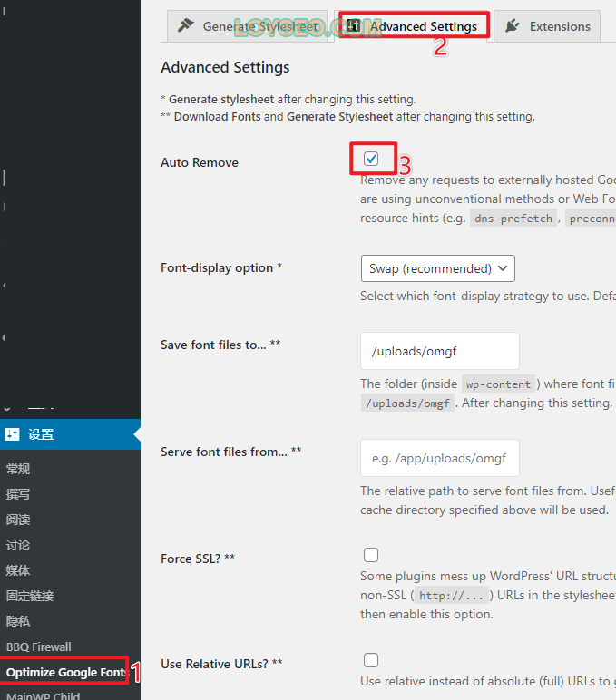Open the 设置 menu in sidebar
The width and height of the screenshot is (616, 700).
(x=70, y=434)
